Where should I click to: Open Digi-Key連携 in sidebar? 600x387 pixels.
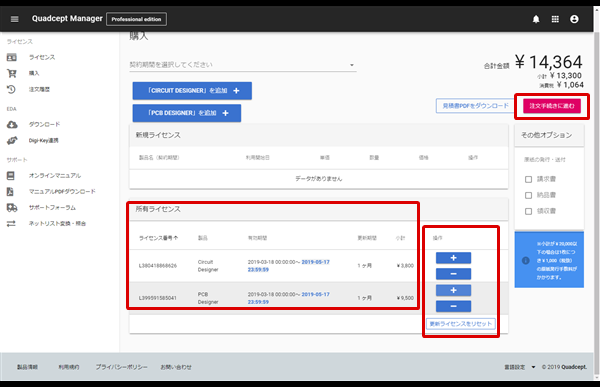[44, 140]
